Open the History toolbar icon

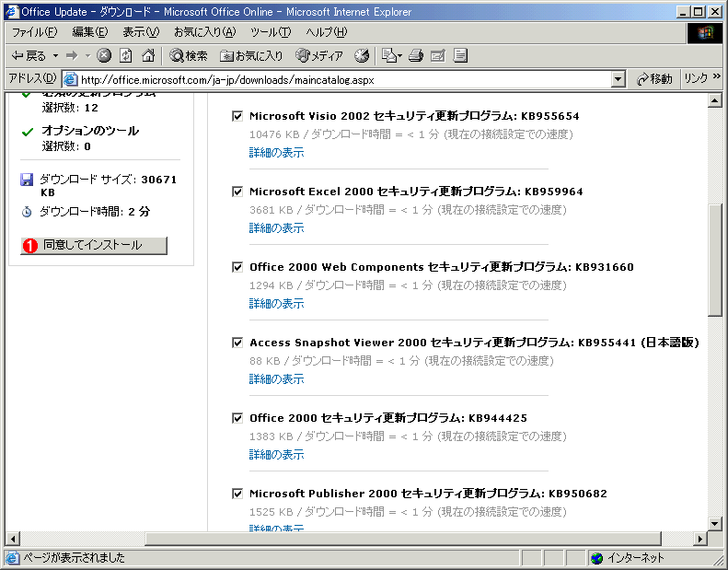[362, 56]
